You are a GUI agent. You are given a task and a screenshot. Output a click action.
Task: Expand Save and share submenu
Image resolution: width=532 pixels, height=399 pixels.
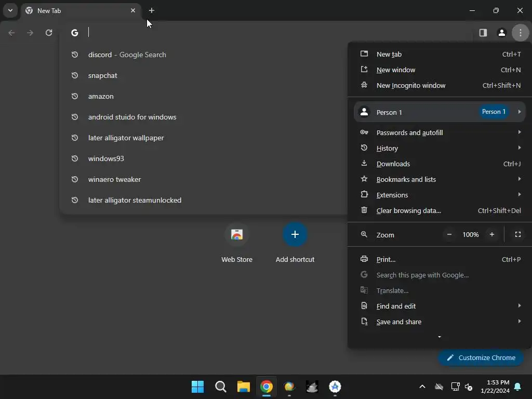tap(440, 322)
